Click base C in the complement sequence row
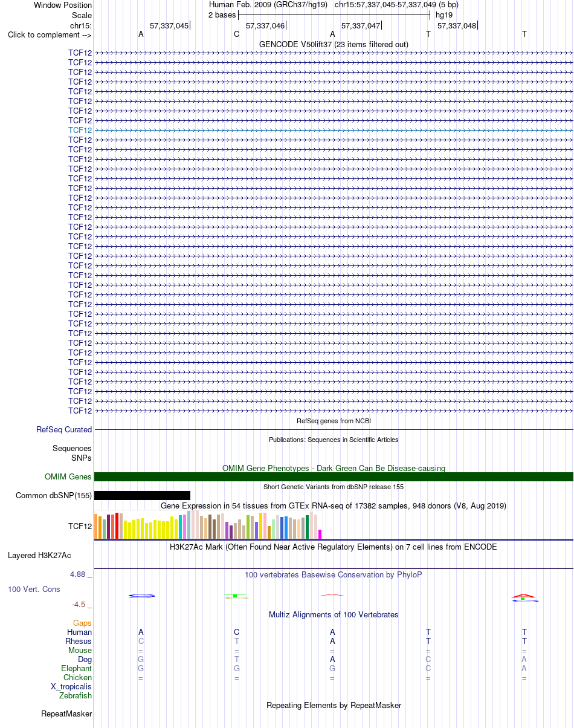Viewport: 574px width, 728px height. point(237,34)
